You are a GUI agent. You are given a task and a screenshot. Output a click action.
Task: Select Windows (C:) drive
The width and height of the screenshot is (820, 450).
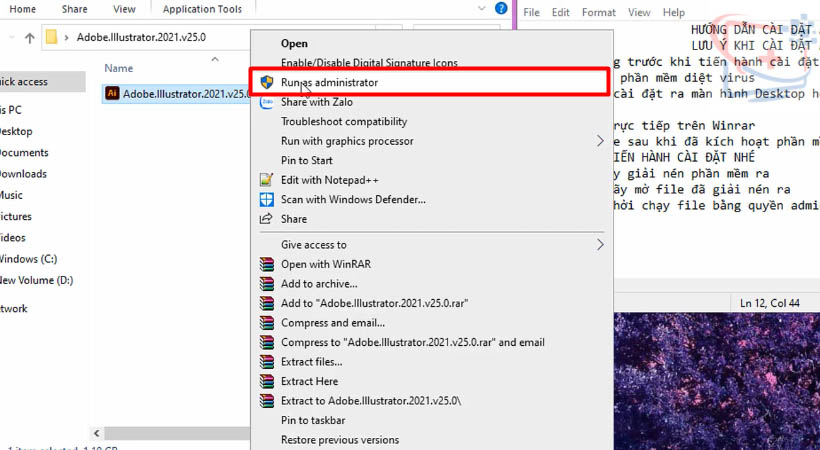pyautogui.click(x=28, y=259)
